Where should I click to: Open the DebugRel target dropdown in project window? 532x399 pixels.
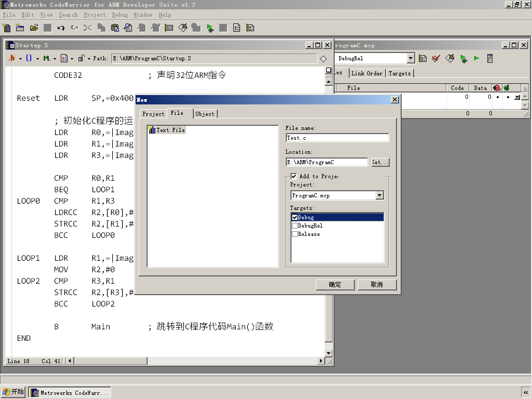411,58
